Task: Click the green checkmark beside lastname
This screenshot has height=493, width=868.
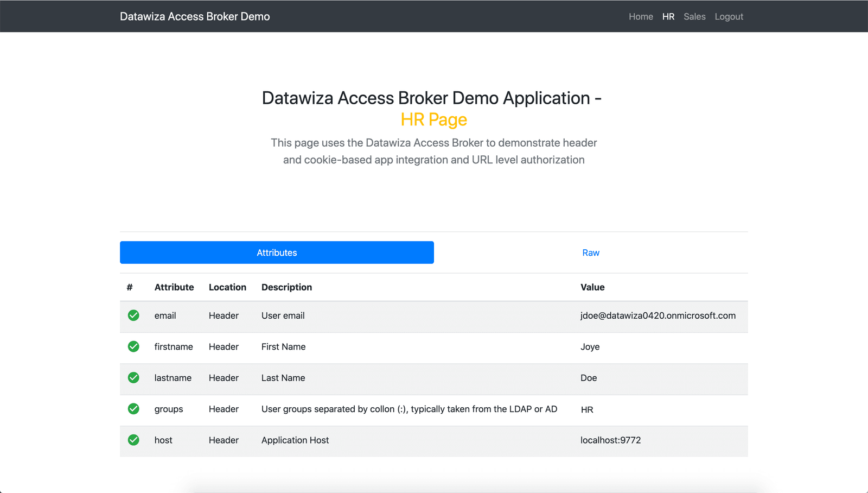Action: point(133,377)
